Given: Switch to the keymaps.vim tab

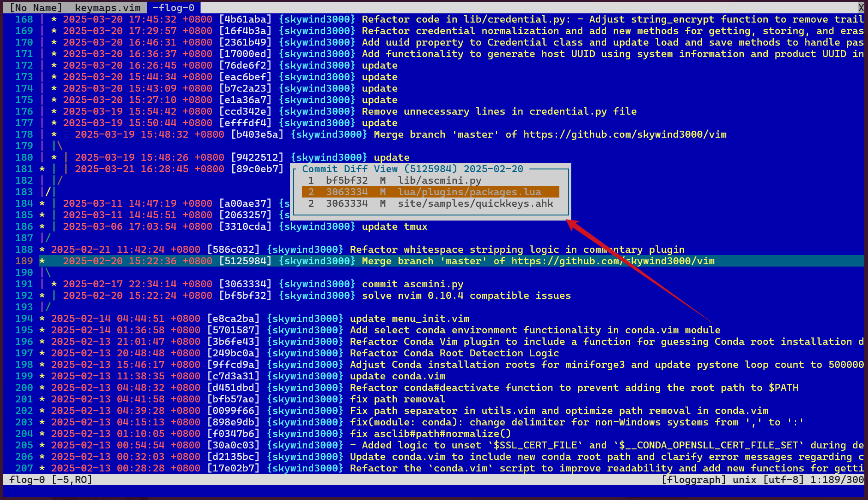Looking at the screenshot, I should pos(107,8).
